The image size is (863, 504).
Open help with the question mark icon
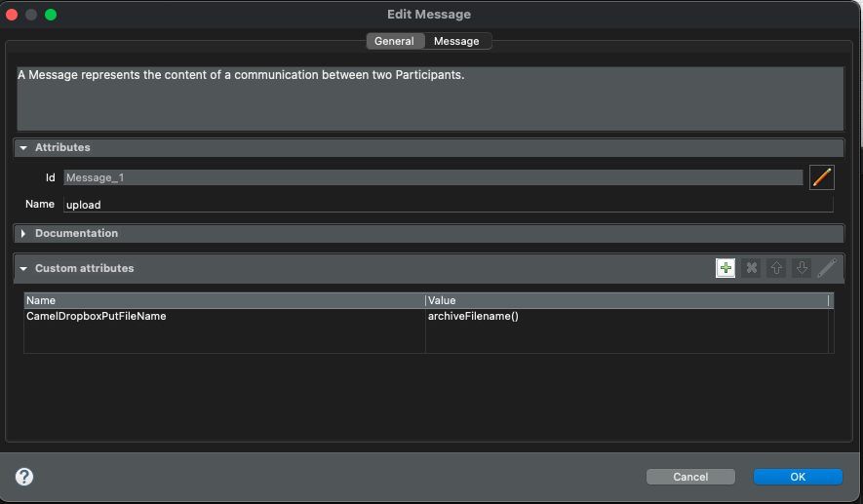[x=24, y=477]
